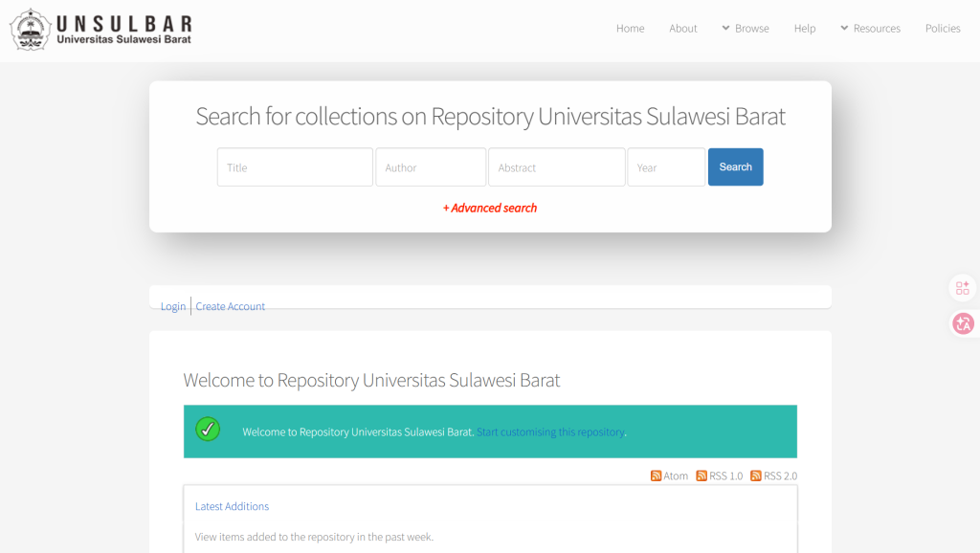Click the RSS 1.0 text link
Image resolution: width=980 pixels, height=553 pixels.
coord(726,476)
